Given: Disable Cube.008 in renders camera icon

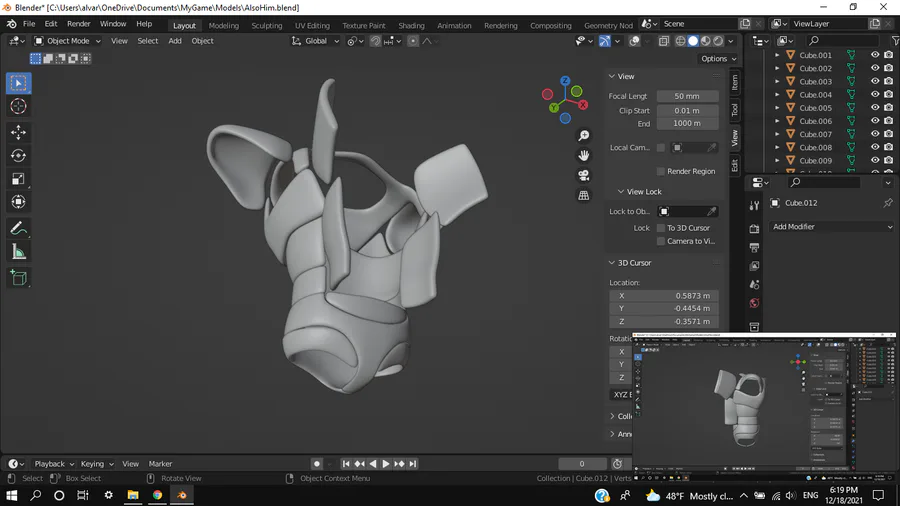Looking at the screenshot, I should (x=889, y=147).
